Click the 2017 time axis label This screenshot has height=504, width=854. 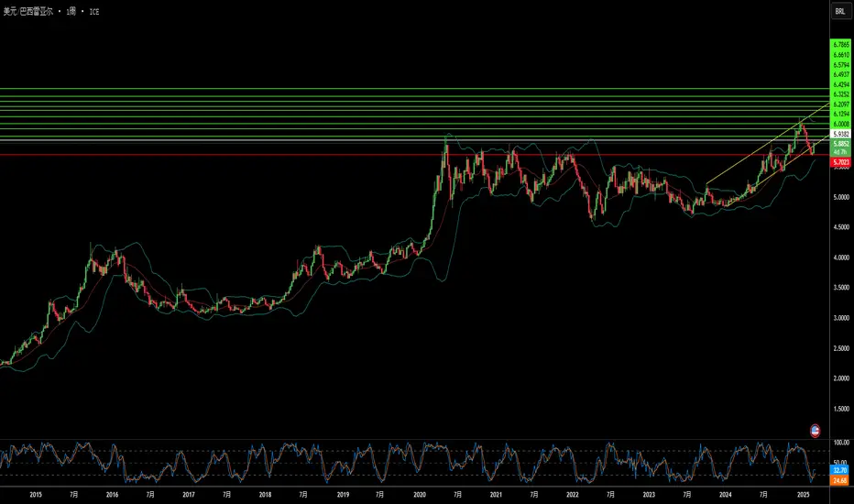pos(189,495)
